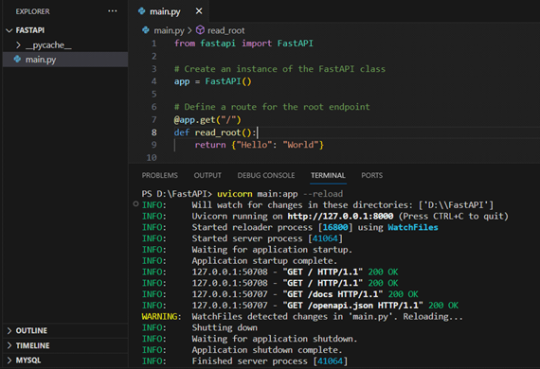Image resolution: width=540 pixels, height=369 pixels.
Task: Click '@app.get("/")' decorator text
Action: coord(207,120)
